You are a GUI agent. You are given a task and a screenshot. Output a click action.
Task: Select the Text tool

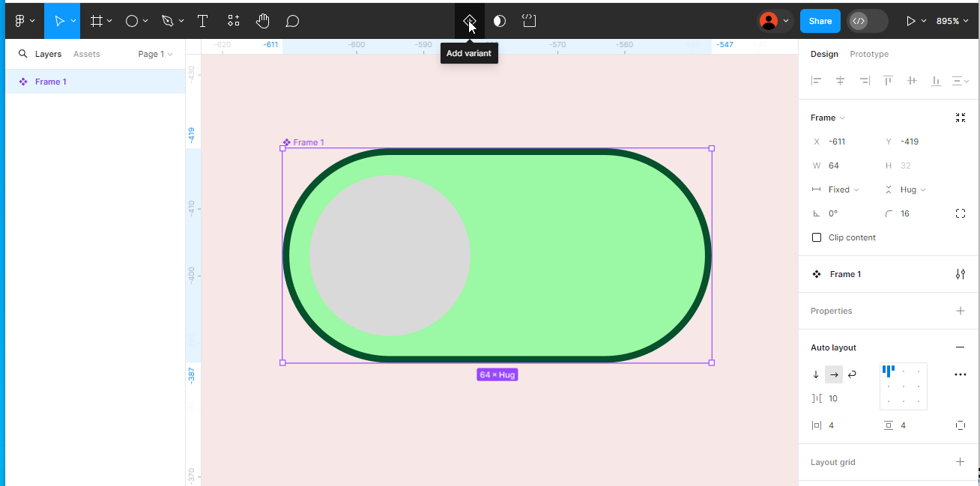[x=202, y=21]
